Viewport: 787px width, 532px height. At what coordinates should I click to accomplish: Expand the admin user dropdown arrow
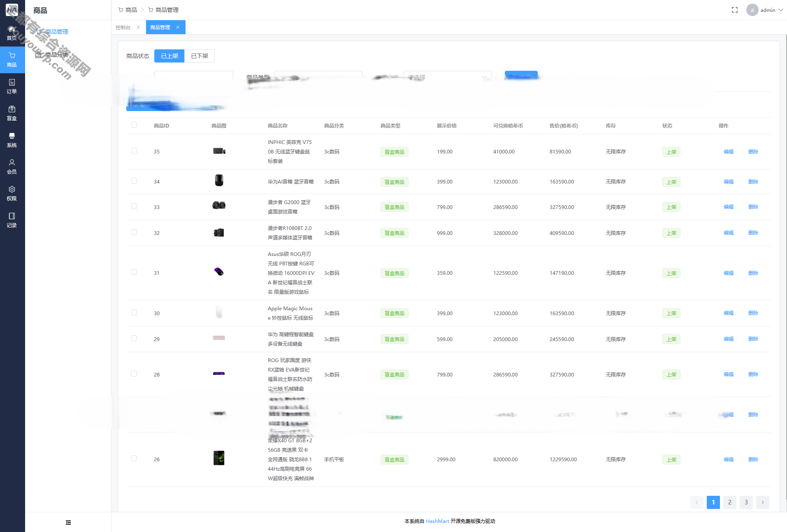(781, 10)
